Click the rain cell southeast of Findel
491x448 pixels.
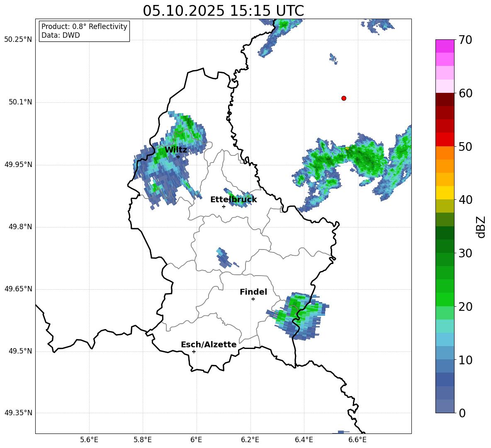pos(297,316)
